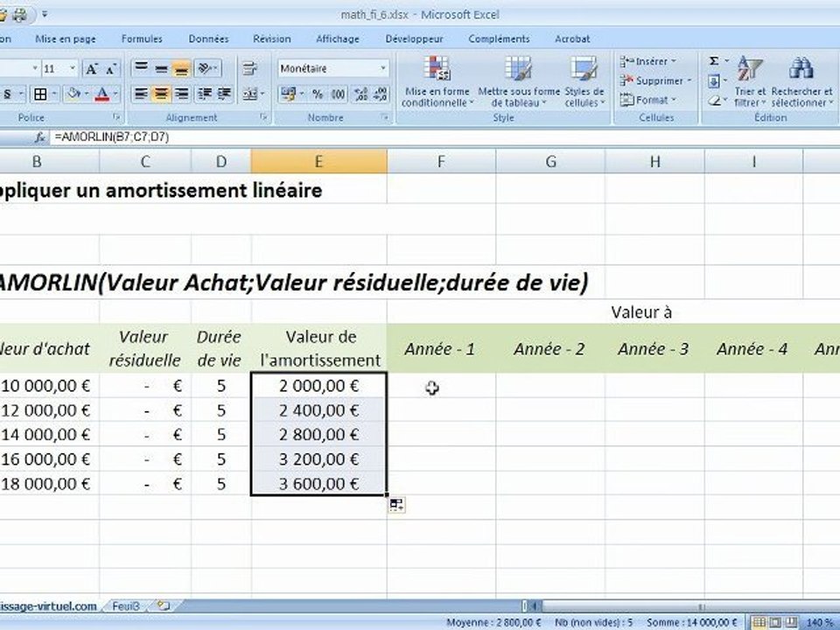Image resolution: width=840 pixels, height=630 pixels.
Task: Increase the cell indent
Action: tap(224, 94)
